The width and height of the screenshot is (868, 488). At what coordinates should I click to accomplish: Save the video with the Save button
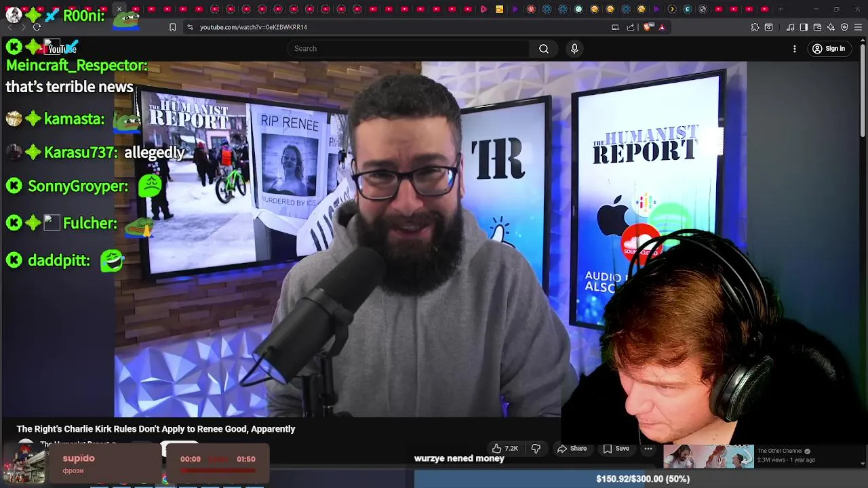point(616,448)
